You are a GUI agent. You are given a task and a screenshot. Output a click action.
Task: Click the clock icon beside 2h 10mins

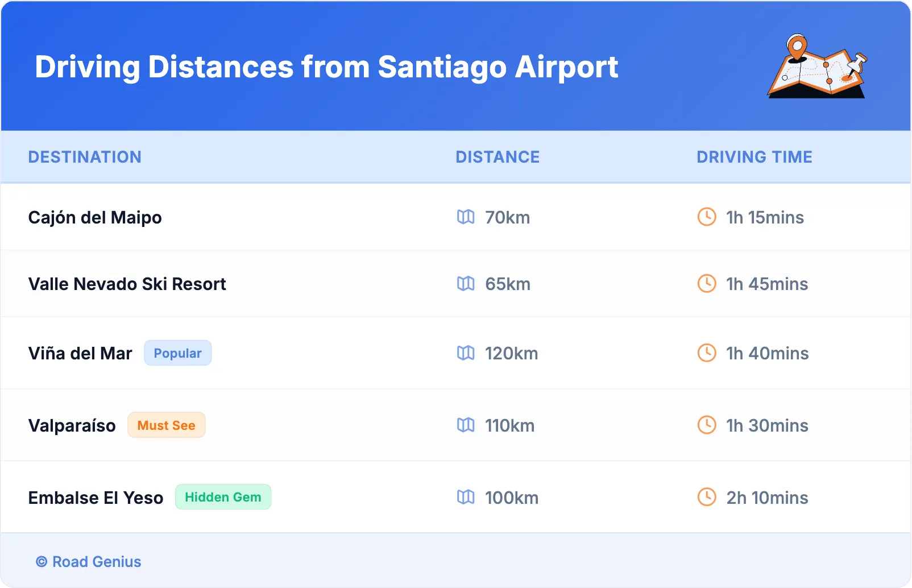pyautogui.click(x=707, y=497)
